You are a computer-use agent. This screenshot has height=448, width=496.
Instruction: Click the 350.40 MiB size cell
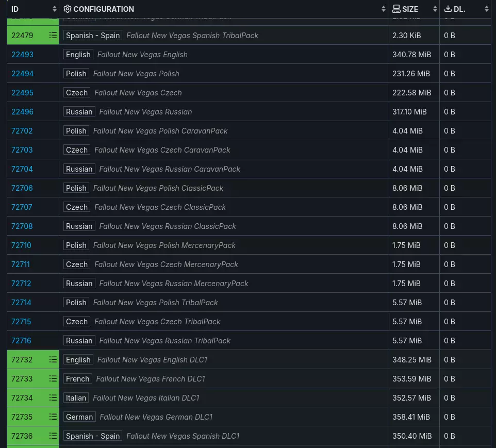click(414, 436)
